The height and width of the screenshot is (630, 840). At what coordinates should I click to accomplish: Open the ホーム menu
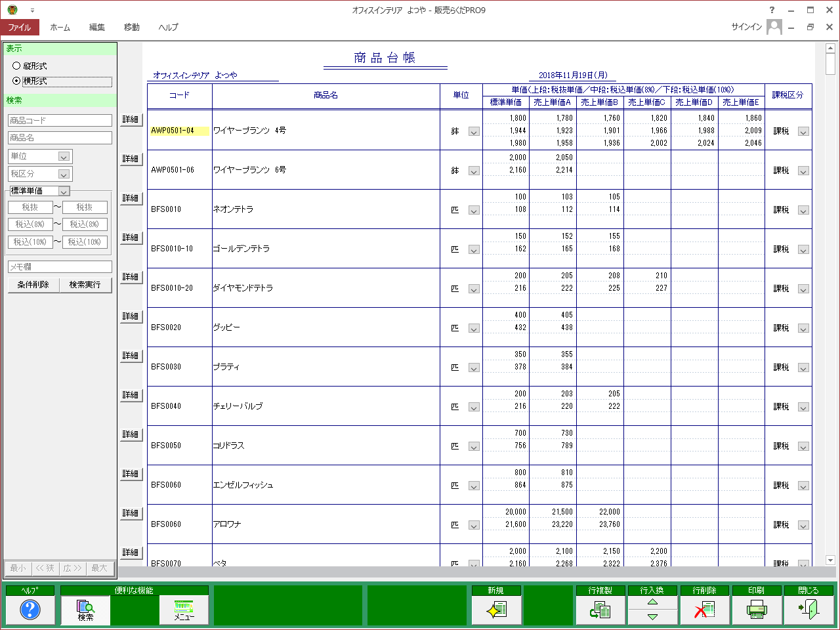pos(60,27)
